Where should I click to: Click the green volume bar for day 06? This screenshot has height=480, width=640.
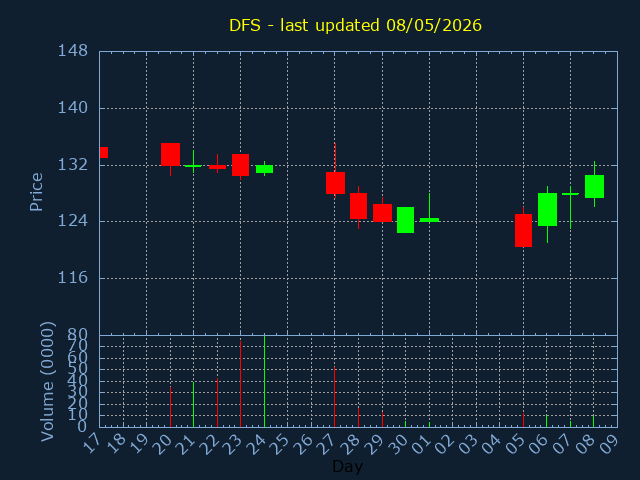coord(547,421)
